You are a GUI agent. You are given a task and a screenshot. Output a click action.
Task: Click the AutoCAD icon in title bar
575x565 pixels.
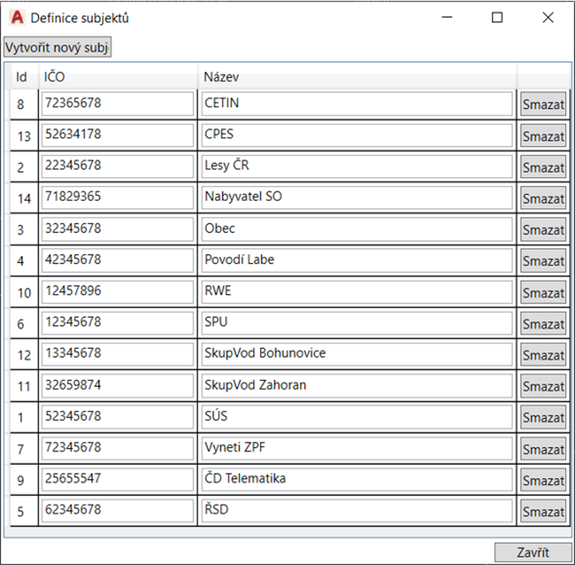click(x=17, y=17)
